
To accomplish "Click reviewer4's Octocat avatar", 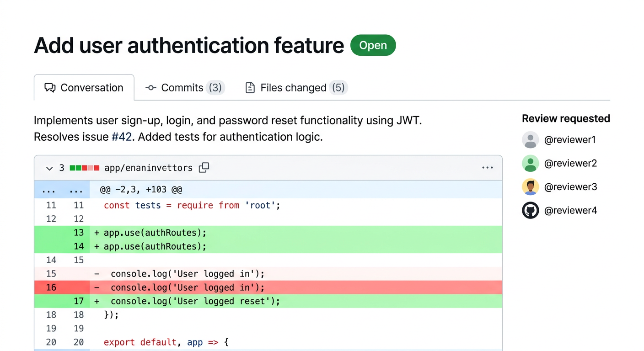I will click(x=530, y=210).
